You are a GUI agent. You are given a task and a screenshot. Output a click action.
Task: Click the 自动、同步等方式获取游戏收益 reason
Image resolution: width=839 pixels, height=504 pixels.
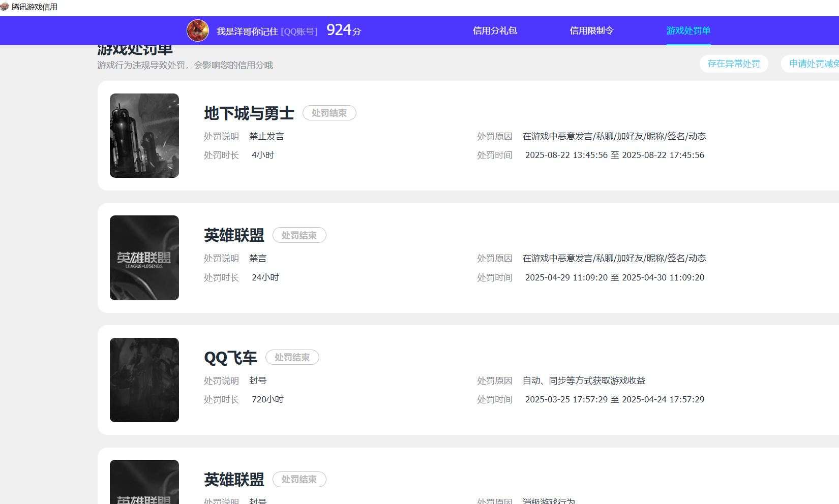(584, 381)
